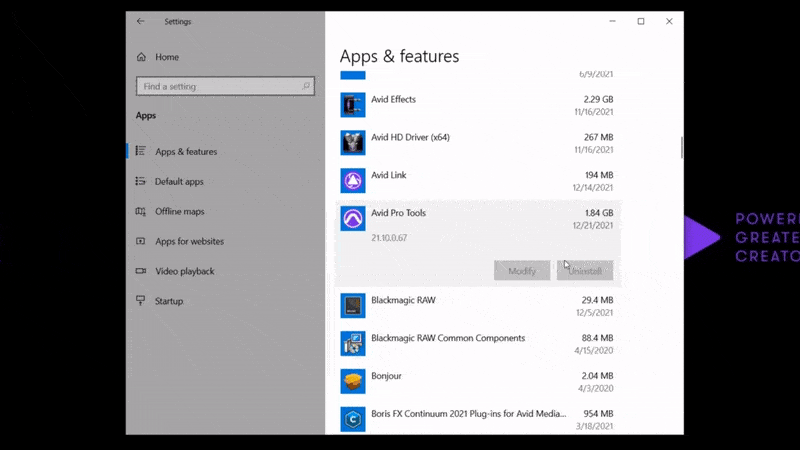Go to Settings Home
Image resolution: width=800 pixels, height=450 pixels.
pyautogui.click(x=167, y=57)
